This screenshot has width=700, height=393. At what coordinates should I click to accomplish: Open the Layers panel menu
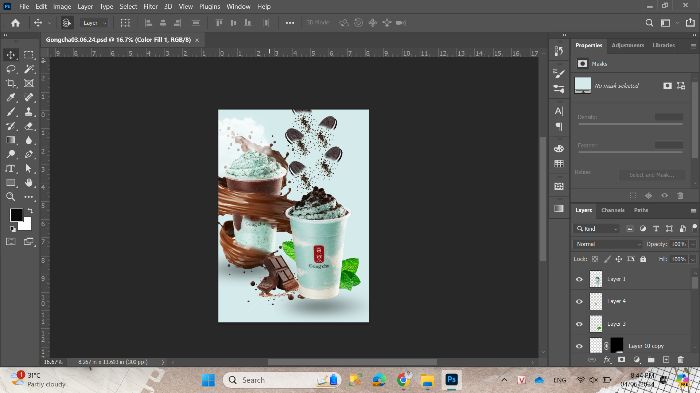pyautogui.click(x=693, y=210)
